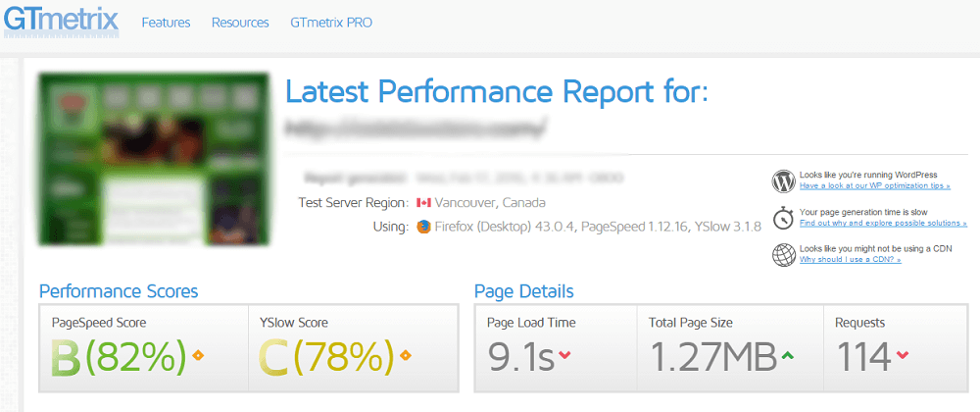Image resolution: width=980 pixels, height=412 pixels.
Task: Open 'Find out why and explore possible solutions' link
Action: coord(883,224)
